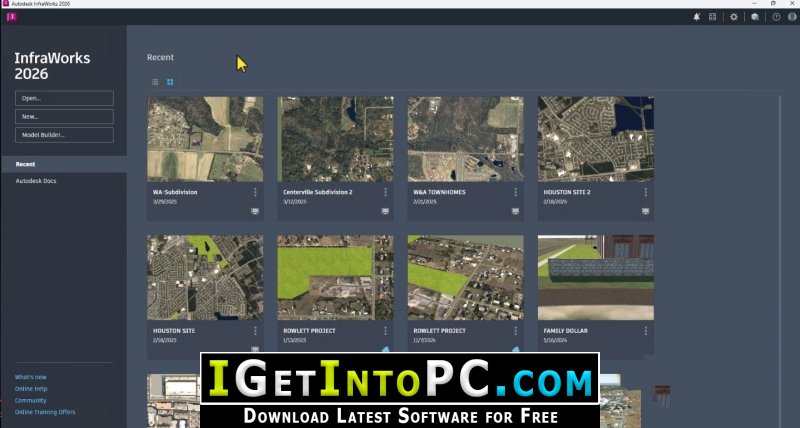Click the panel layout icon beside the bell
The width and height of the screenshot is (800, 428).
pyautogui.click(x=713, y=17)
